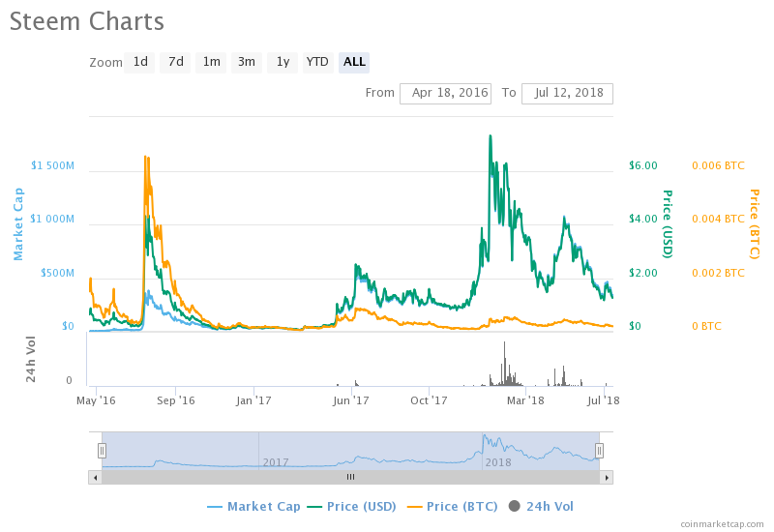Click the Jul '18 axis label
Viewport: 774px width, 532px height.
(603, 400)
